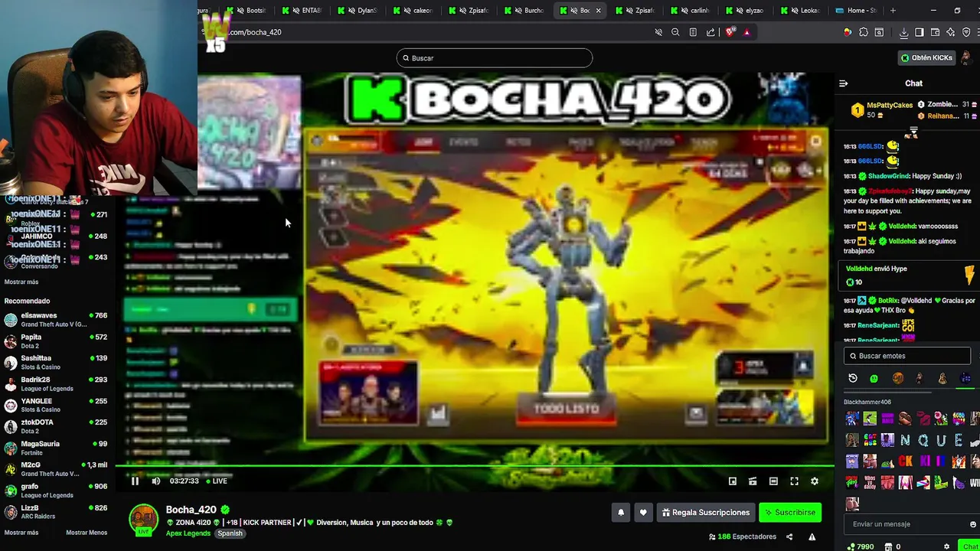Open Sashittaa channel in sidebar

[x=57, y=363]
